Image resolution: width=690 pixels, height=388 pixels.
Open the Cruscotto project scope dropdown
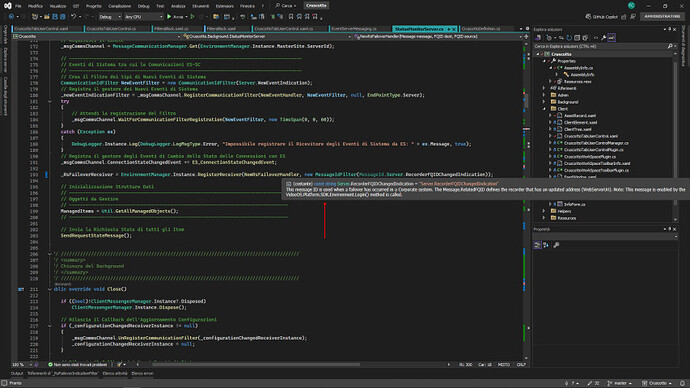pos(97,37)
